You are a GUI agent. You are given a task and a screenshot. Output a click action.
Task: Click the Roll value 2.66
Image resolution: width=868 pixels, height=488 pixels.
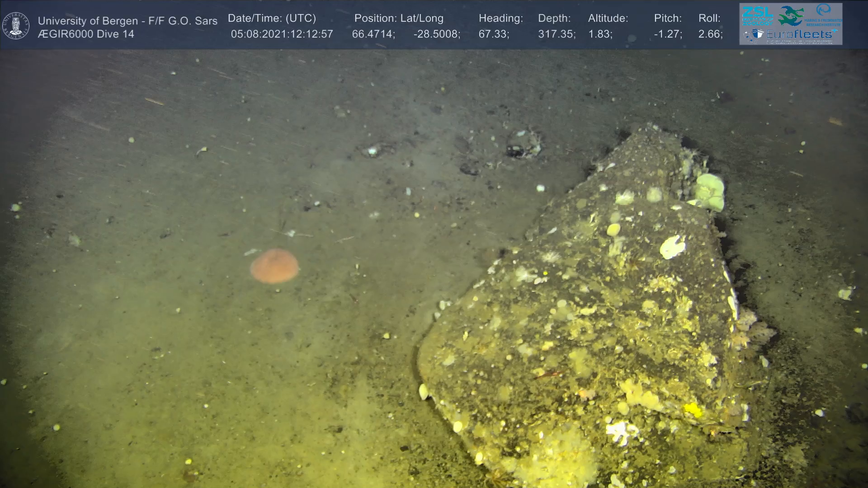[710, 34]
